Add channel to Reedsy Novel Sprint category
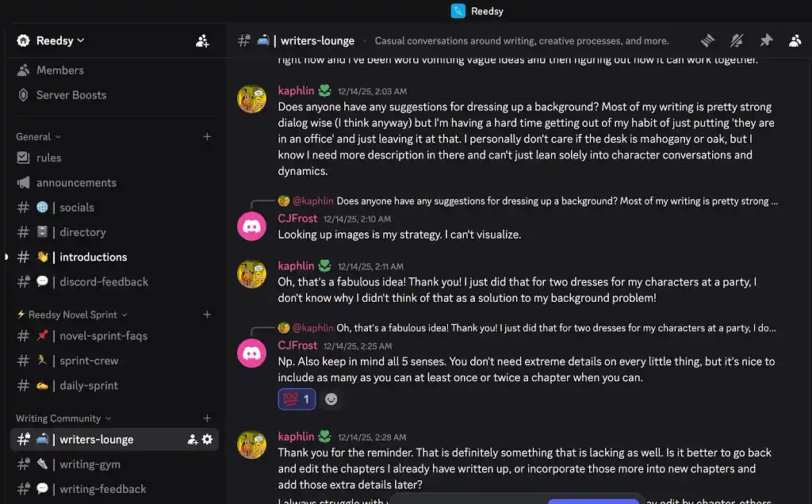This screenshot has width=812, height=504. 207,315
